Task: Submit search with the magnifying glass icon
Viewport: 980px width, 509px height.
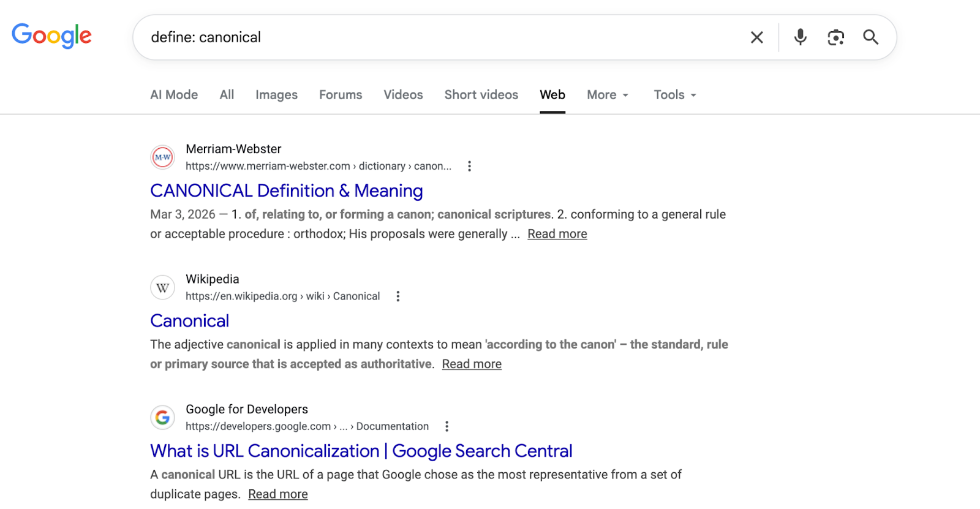Action: 870,37
